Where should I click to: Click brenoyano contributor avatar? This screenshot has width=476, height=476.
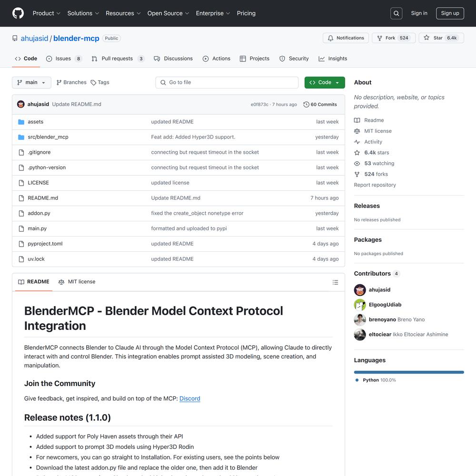360,319
